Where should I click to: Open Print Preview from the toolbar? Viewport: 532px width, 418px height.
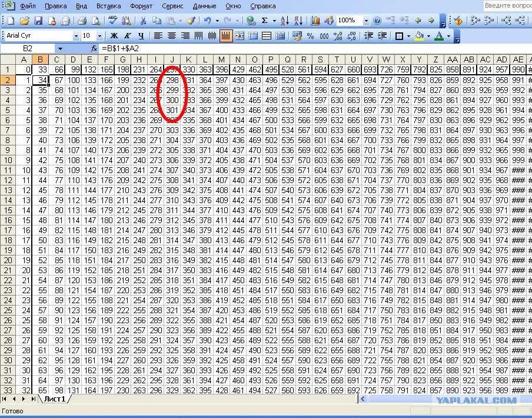point(96,21)
